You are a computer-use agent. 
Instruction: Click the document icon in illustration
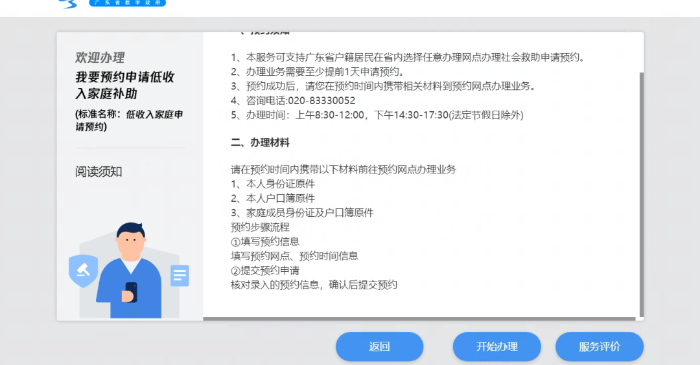pyautogui.click(x=179, y=275)
